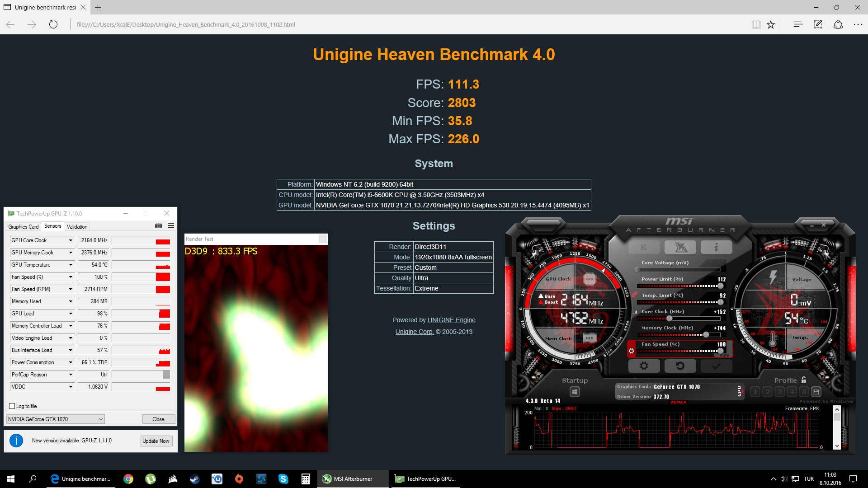
Task: Toggle Log to file checkbox in GPU-Z
Action: tap(12, 406)
